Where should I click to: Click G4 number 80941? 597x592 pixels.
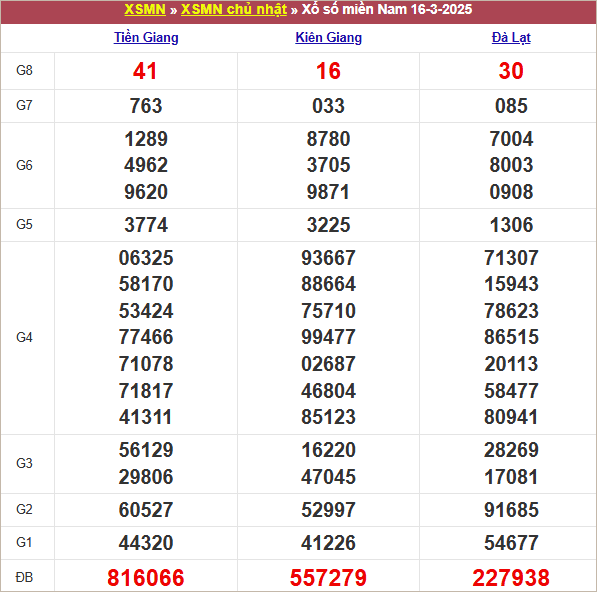(x=511, y=417)
